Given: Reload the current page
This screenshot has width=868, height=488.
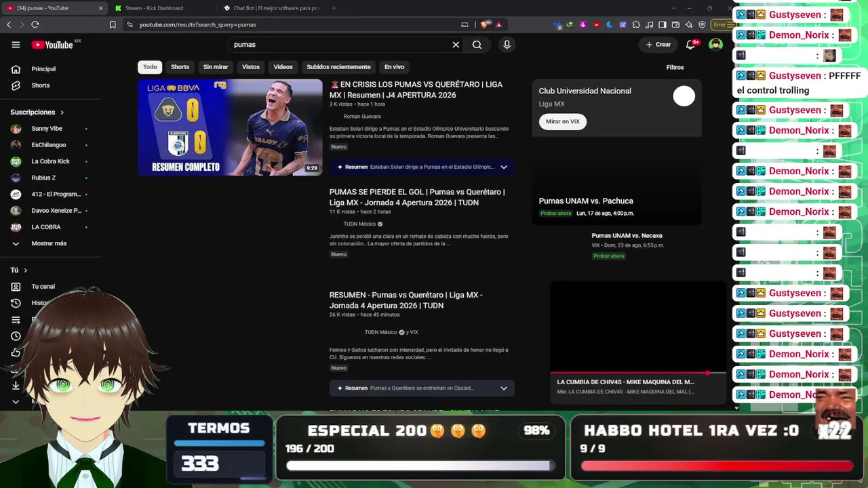Looking at the screenshot, I should [35, 24].
